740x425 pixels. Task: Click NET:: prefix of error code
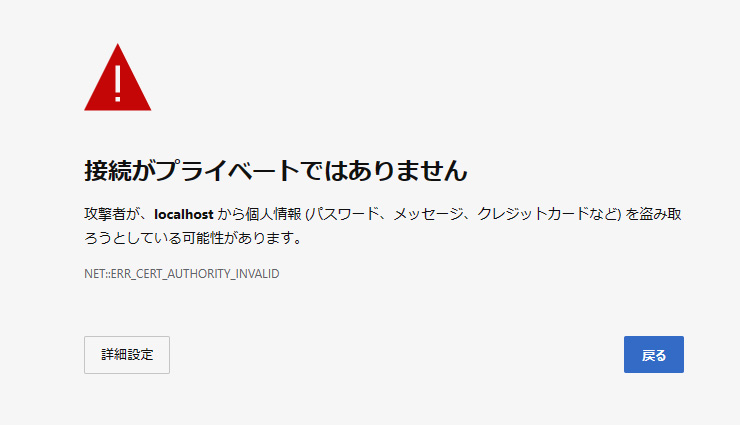click(x=97, y=274)
